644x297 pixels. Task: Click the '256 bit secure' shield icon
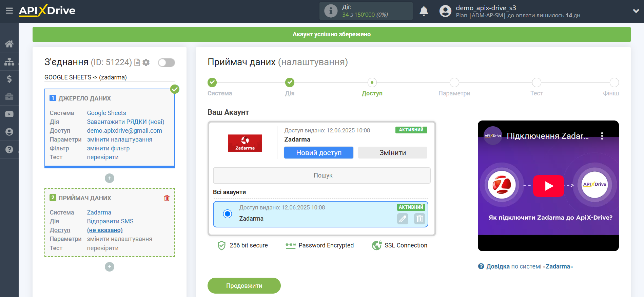(x=221, y=245)
